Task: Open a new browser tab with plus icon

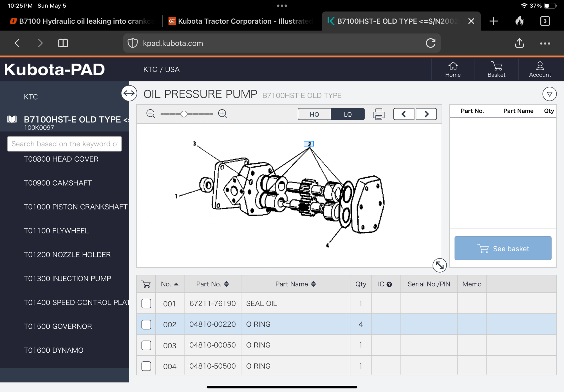Action: tap(494, 21)
